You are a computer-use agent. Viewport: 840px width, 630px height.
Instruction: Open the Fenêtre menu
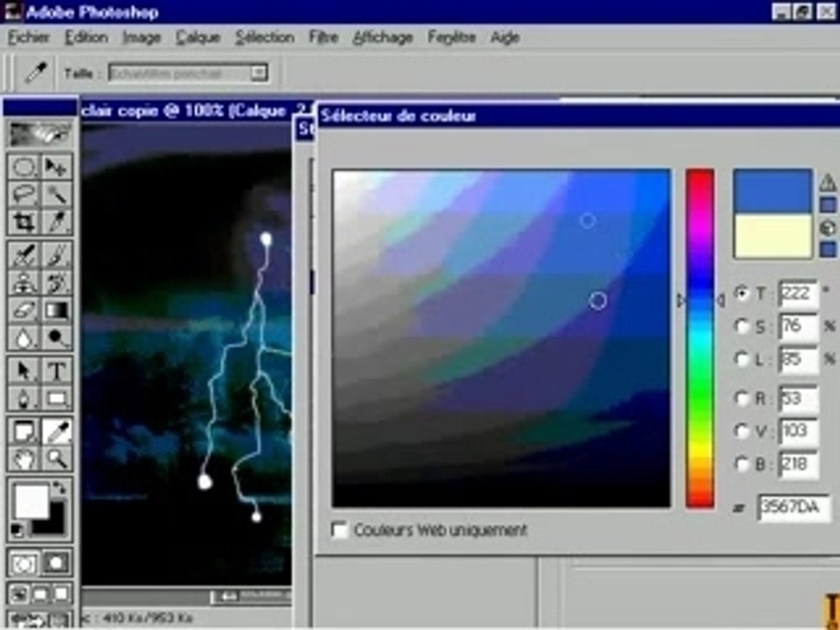451,37
